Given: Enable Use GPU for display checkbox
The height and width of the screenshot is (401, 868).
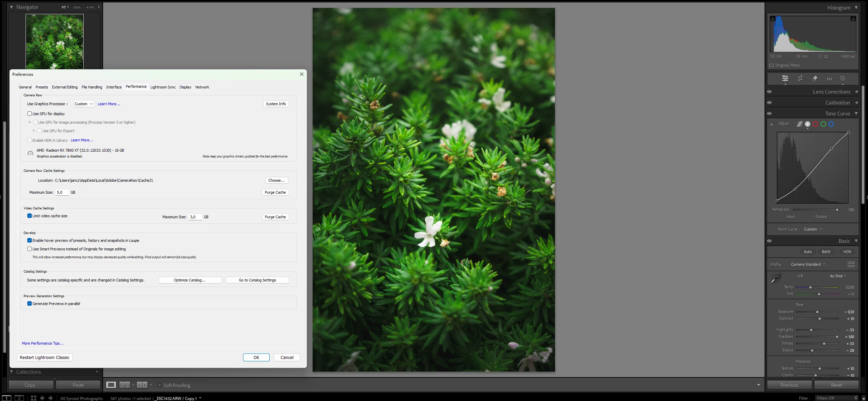Looking at the screenshot, I should [x=30, y=114].
